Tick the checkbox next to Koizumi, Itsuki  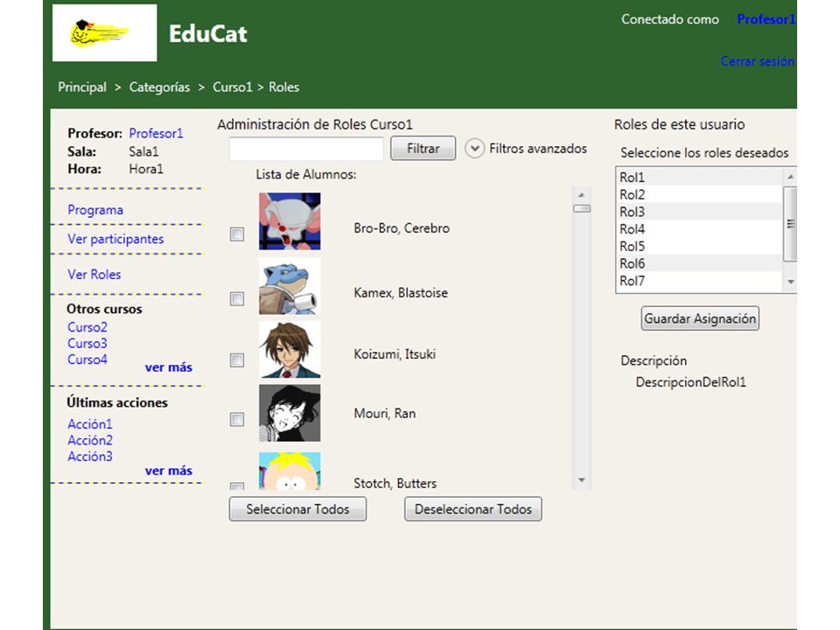(237, 360)
